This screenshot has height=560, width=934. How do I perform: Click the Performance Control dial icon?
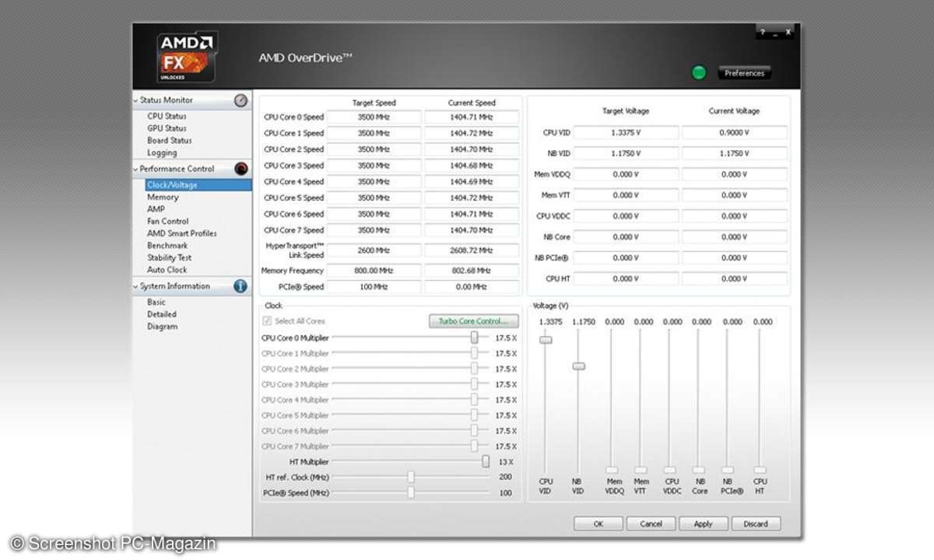point(242,169)
